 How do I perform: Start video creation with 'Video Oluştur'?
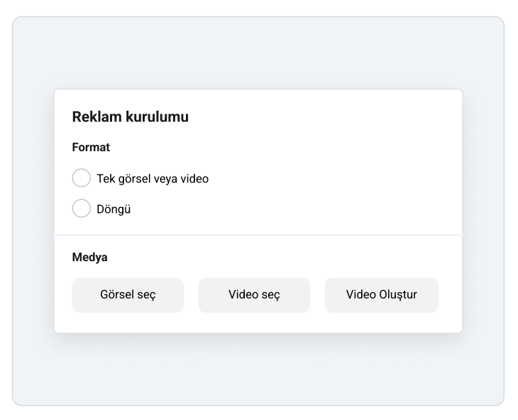click(x=382, y=295)
